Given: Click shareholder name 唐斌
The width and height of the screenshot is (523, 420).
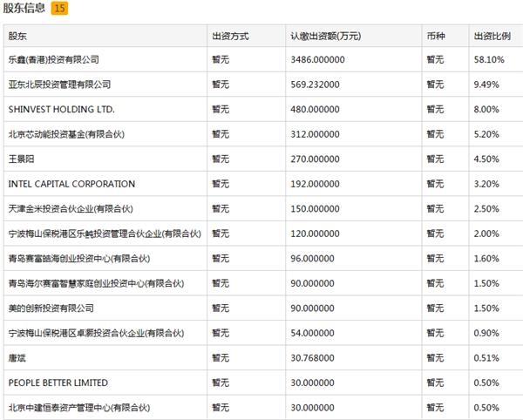Looking at the screenshot, I should point(17,358).
